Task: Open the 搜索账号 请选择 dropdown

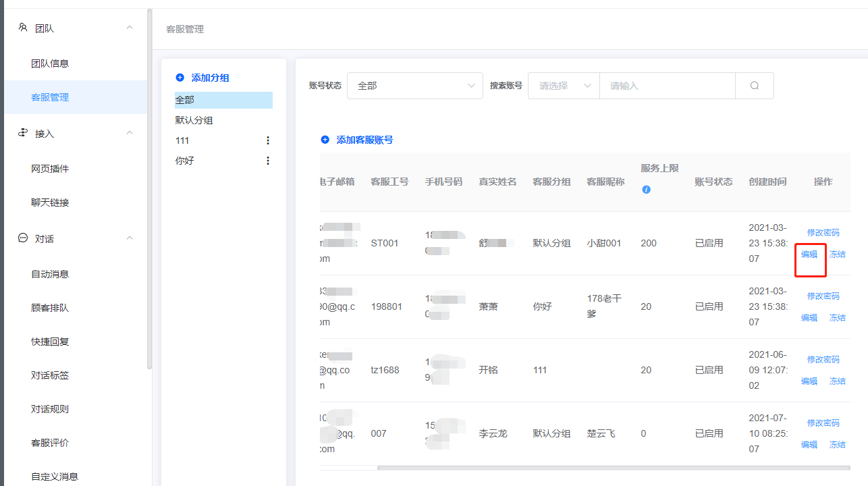Action: (564, 86)
